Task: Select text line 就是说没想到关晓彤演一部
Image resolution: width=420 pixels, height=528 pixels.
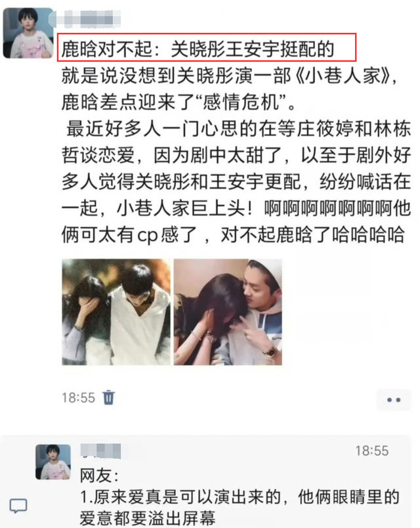Action: (x=230, y=76)
